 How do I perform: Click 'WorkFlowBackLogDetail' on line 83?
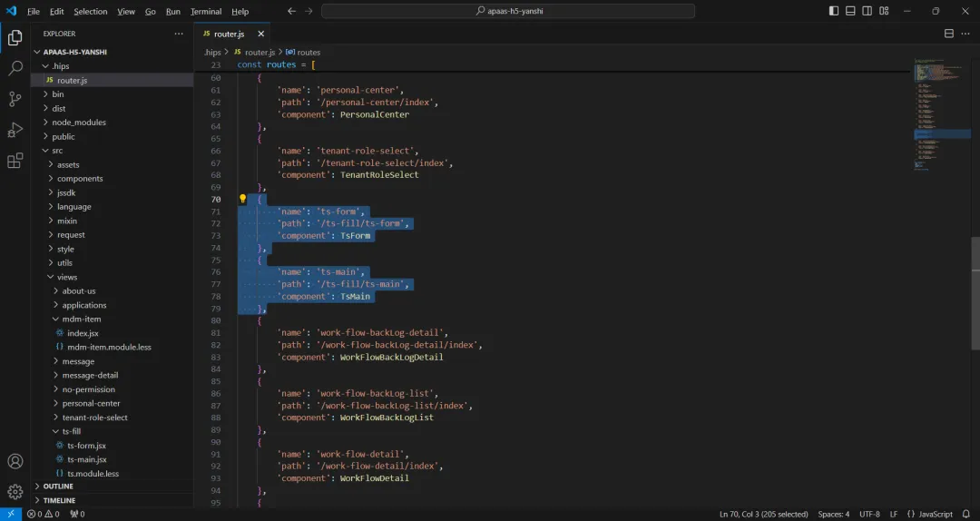391,357
